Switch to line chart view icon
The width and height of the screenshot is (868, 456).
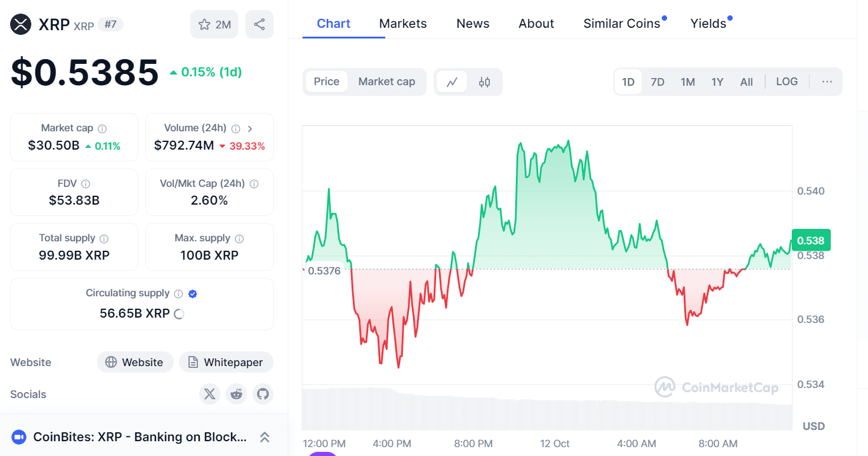click(452, 82)
